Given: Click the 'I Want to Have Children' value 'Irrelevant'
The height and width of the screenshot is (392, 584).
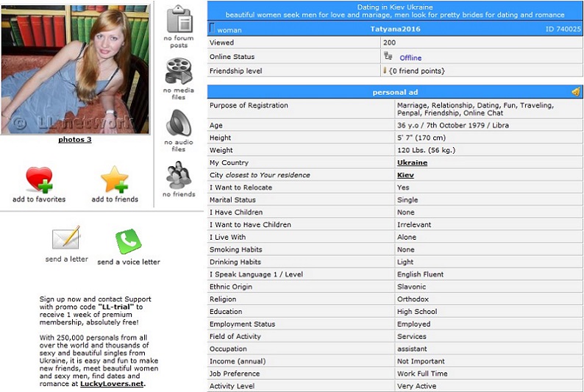Looking at the screenshot, I should 414,225.
